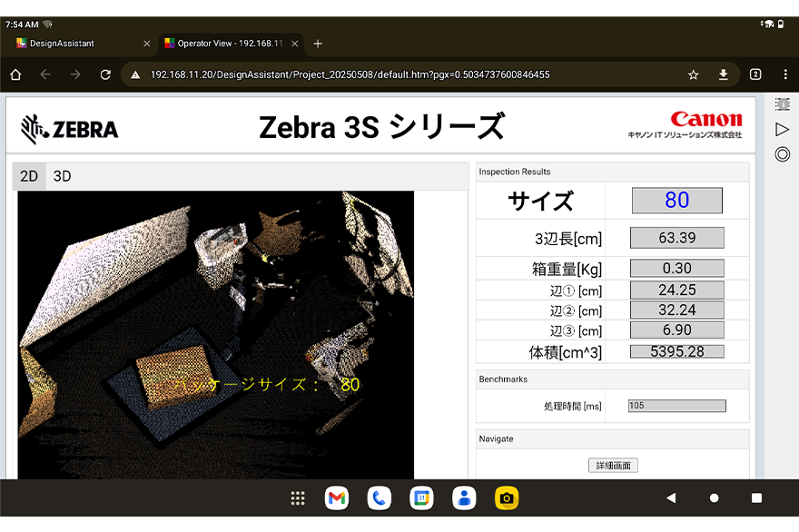Open Chrome three-dot overflow menu
This screenshot has width=799, height=532.
click(x=783, y=74)
